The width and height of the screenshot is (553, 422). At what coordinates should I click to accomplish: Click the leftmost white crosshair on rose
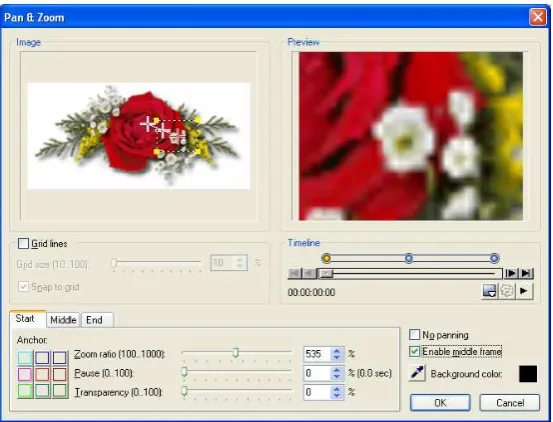[x=147, y=124]
